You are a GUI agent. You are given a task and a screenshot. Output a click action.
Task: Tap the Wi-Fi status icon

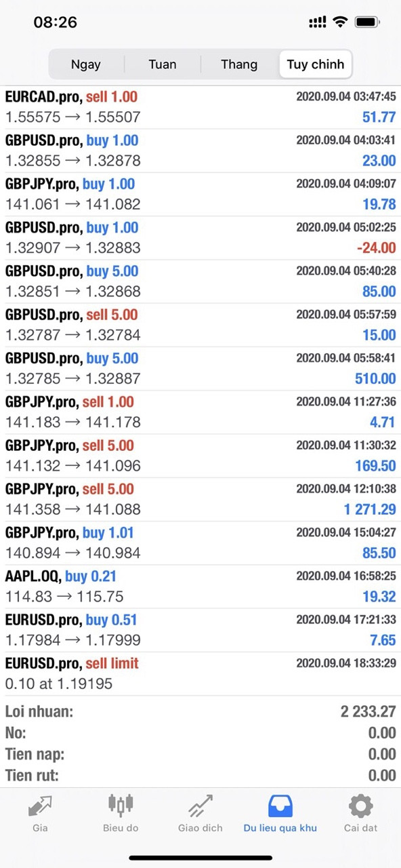click(340, 22)
